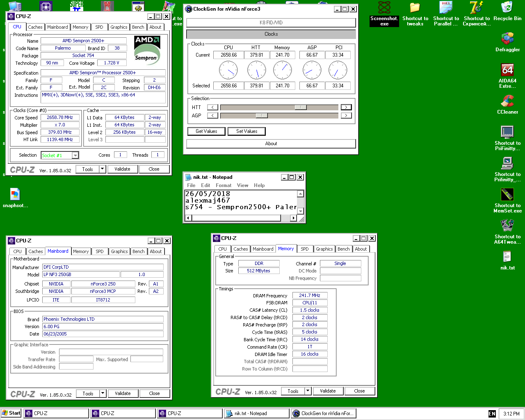Open Notepad Help menu
This screenshot has width=525, height=420.
[259, 185]
